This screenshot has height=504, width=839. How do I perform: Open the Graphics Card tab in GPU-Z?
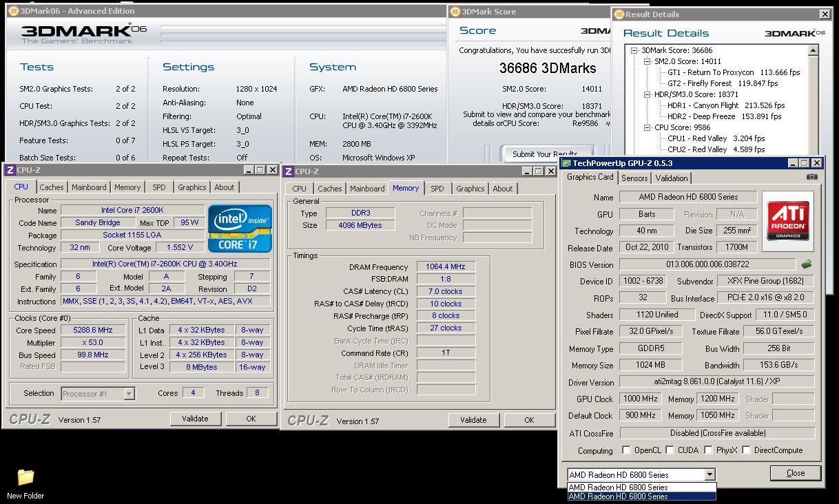pos(590,176)
